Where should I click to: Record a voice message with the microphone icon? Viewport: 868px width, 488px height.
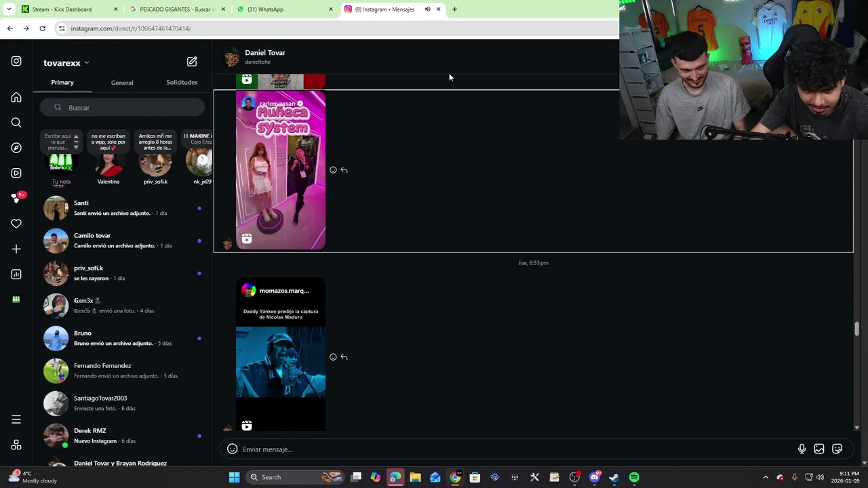802,449
